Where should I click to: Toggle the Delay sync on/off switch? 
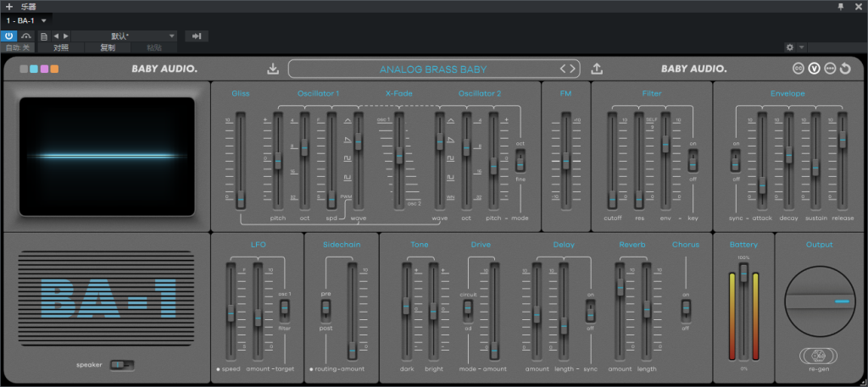point(590,311)
